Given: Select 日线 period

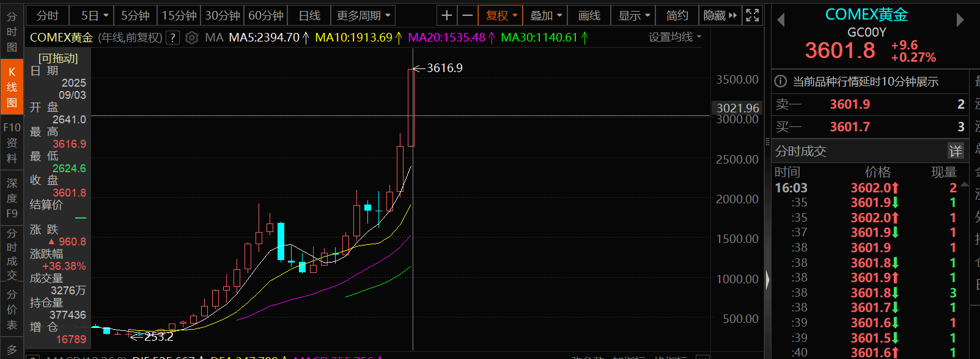Looking at the screenshot, I should pyautogui.click(x=309, y=15).
